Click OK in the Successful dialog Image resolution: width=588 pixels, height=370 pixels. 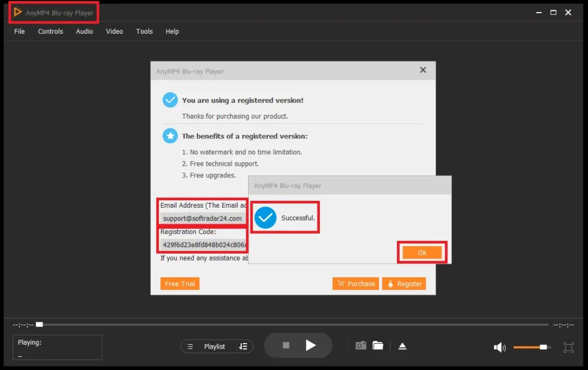coord(422,253)
